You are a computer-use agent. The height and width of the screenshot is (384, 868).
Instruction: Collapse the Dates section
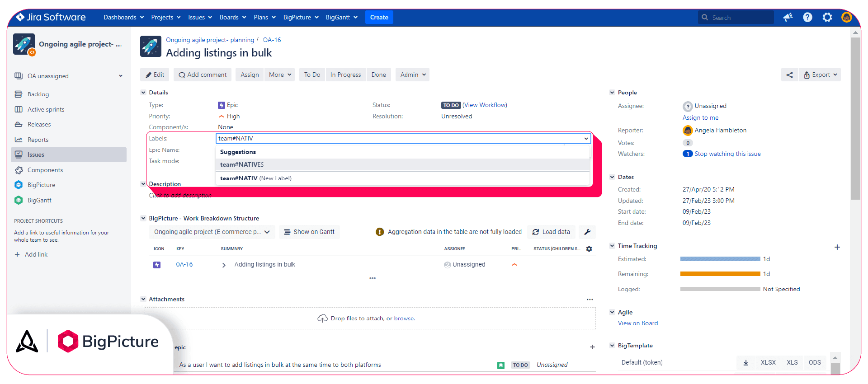click(x=612, y=177)
